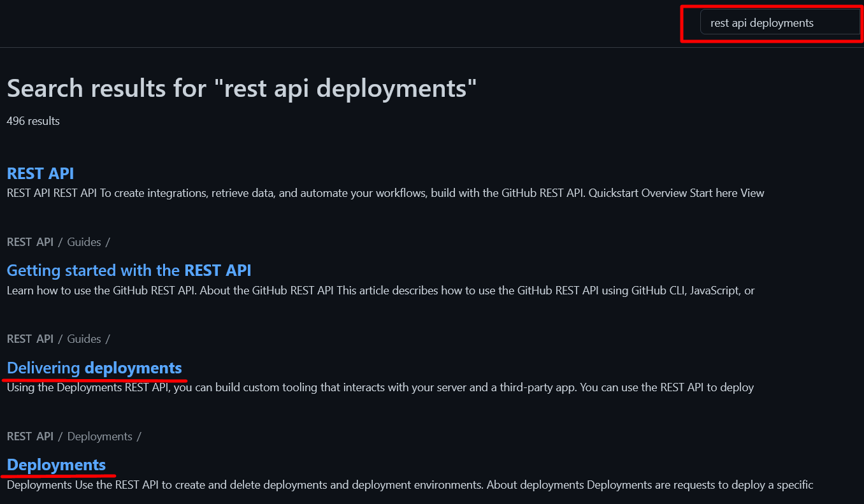
Task: Open the "REST API" search result title
Action: pyautogui.click(x=40, y=173)
